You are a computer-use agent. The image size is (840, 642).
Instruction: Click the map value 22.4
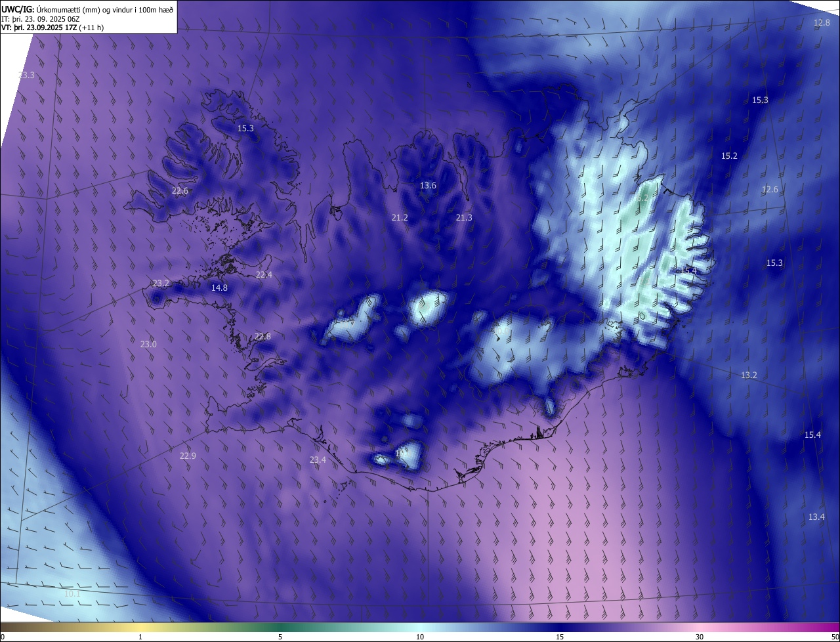[x=264, y=275]
